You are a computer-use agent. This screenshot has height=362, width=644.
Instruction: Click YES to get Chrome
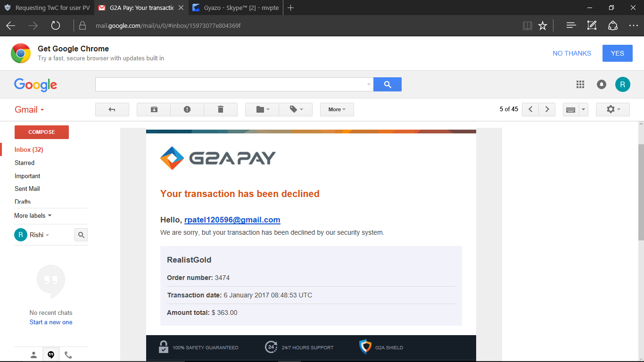618,53
